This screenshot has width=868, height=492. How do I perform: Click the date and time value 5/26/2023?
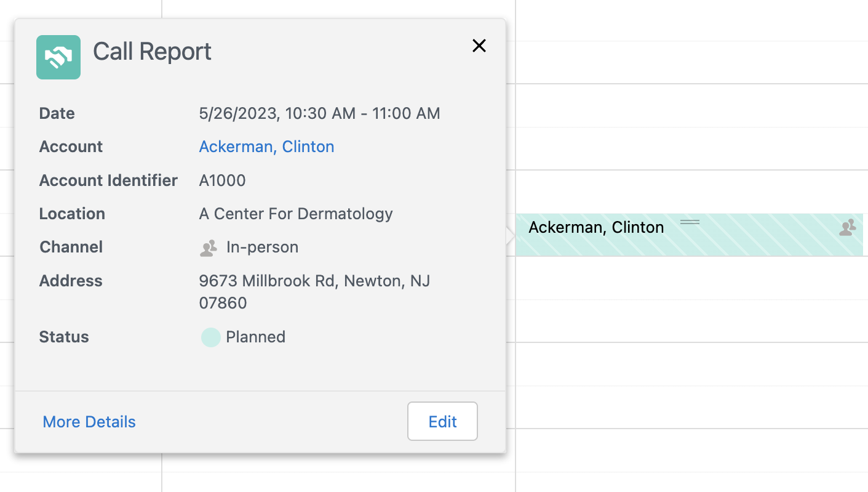[x=319, y=113]
